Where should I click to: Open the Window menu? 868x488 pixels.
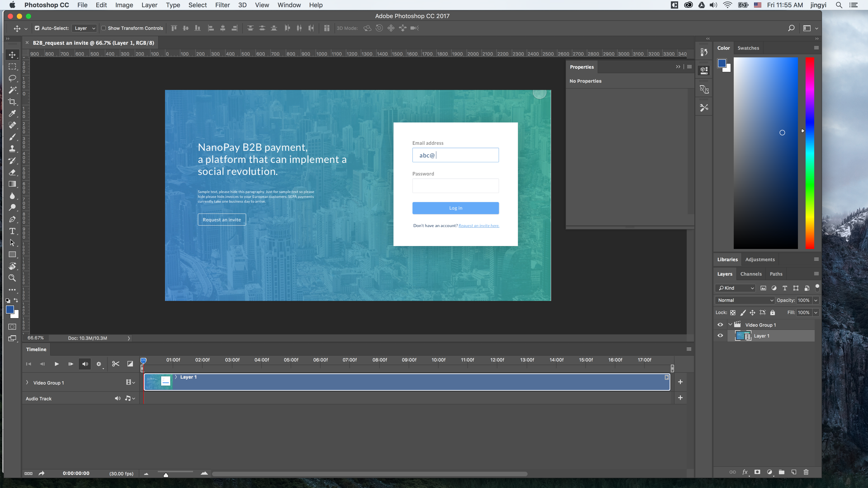click(289, 5)
